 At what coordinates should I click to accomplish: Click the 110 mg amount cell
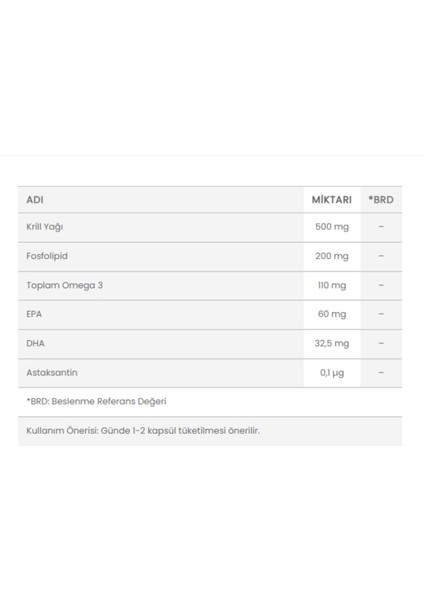[332, 285]
